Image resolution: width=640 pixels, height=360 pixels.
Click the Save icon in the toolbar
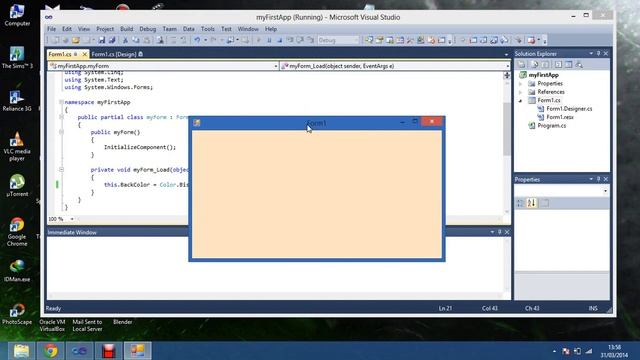tap(102, 40)
